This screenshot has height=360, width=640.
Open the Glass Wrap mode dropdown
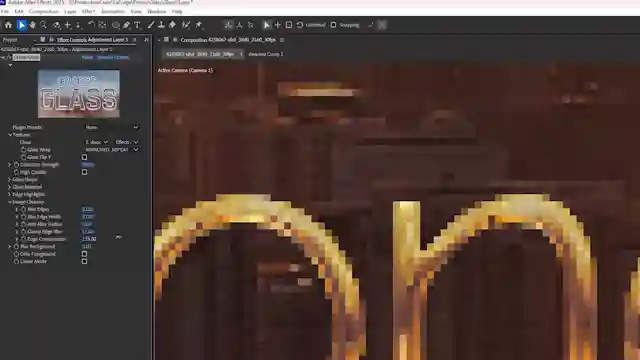[111, 150]
